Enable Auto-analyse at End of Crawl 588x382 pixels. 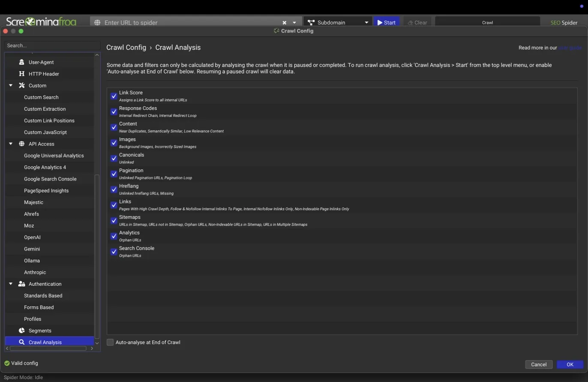[x=110, y=342]
